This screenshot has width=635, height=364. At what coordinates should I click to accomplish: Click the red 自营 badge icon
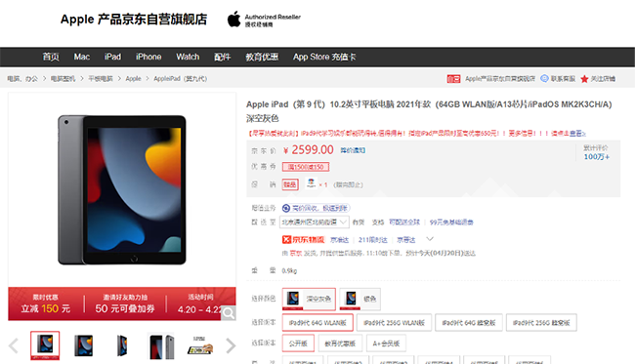pos(453,79)
